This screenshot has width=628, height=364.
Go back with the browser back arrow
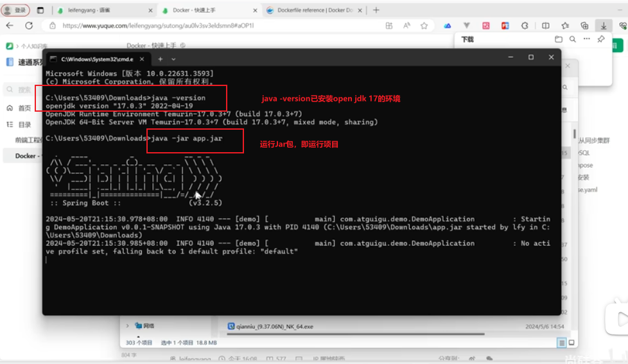coord(10,26)
